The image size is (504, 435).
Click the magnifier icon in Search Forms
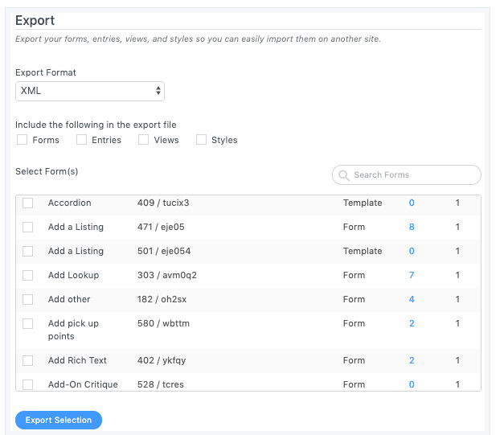pyautogui.click(x=344, y=175)
